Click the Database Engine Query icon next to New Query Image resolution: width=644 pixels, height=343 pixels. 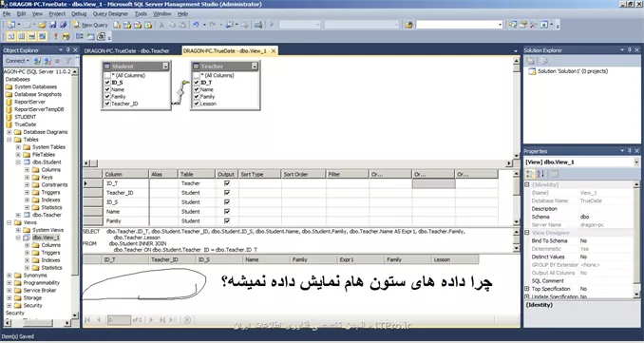[x=117, y=25]
